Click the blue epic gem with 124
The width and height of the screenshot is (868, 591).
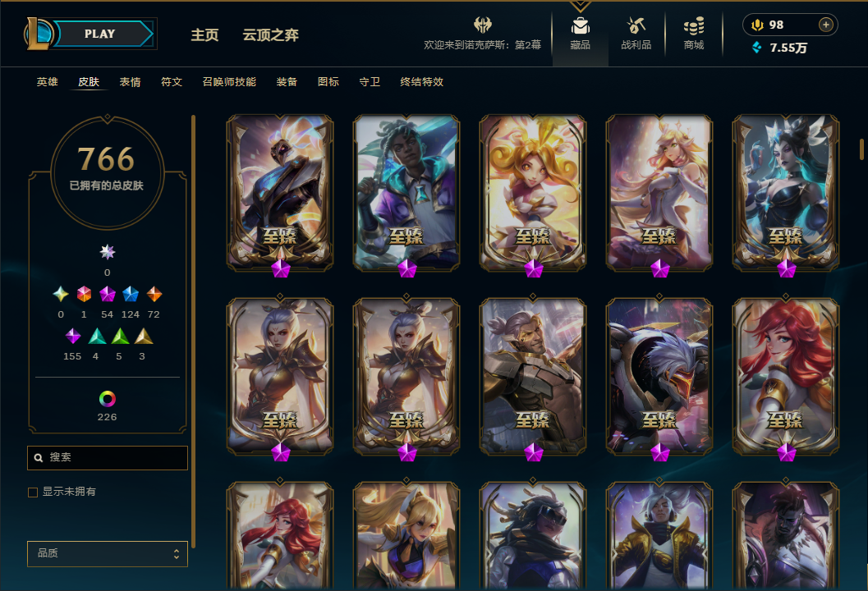[130, 294]
